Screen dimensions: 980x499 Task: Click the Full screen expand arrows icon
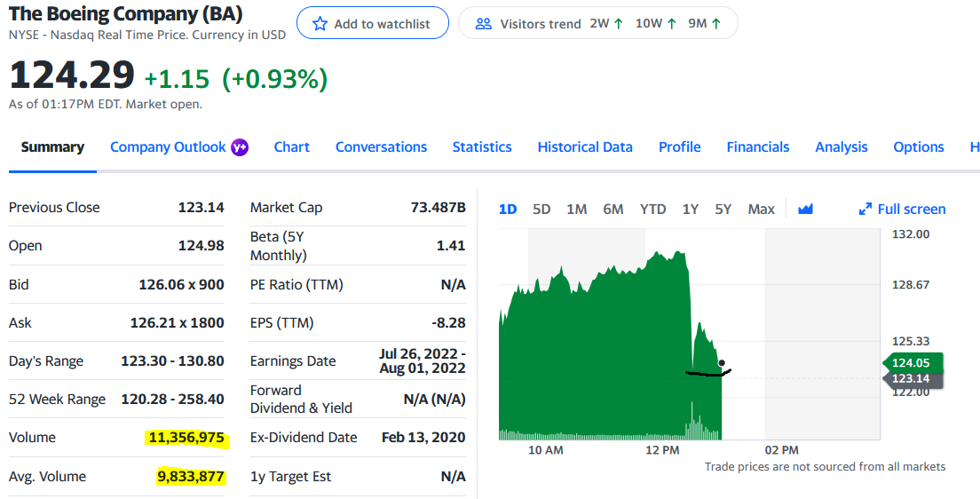[865, 209]
